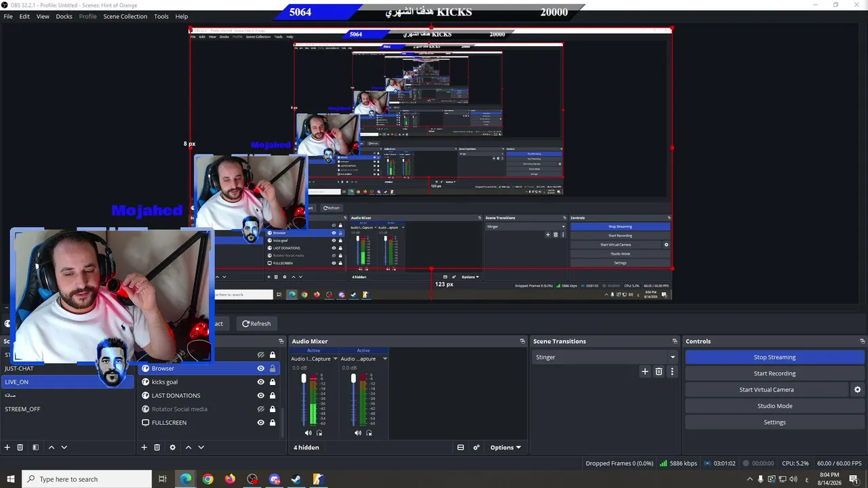
Task: Open advanced audio properties gears icon
Action: tap(476, 447)
